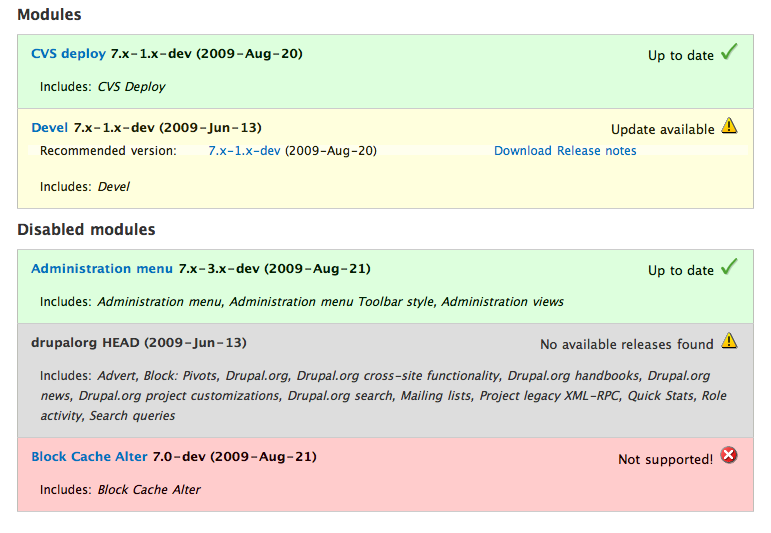
Task: Click the Download link for Devel
Action: tap(523, 150)
